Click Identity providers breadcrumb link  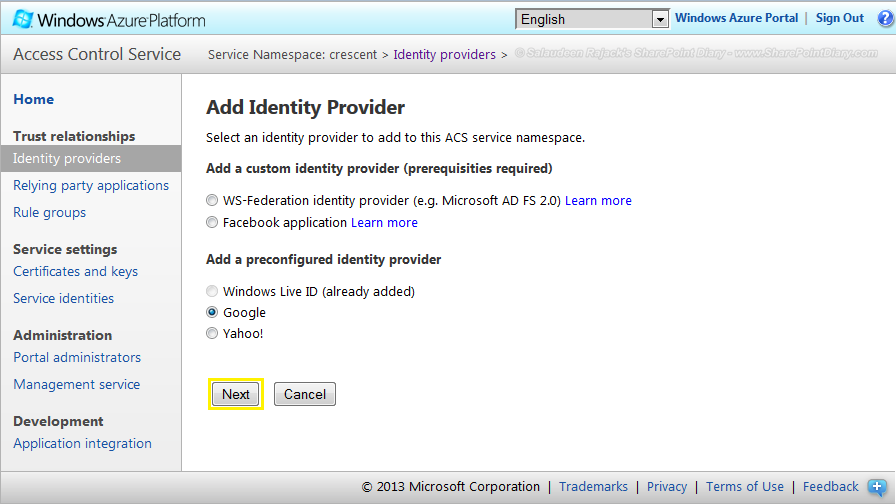tap(445, 54)
